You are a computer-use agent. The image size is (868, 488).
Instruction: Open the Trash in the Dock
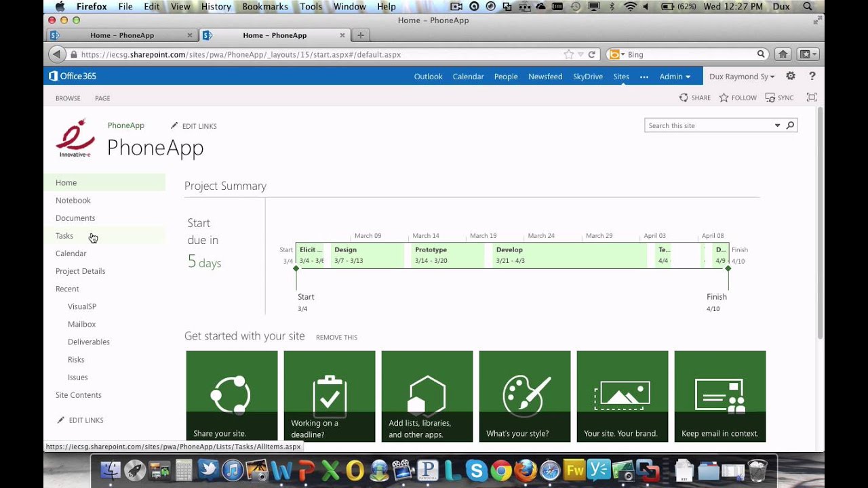coord(757,470)
